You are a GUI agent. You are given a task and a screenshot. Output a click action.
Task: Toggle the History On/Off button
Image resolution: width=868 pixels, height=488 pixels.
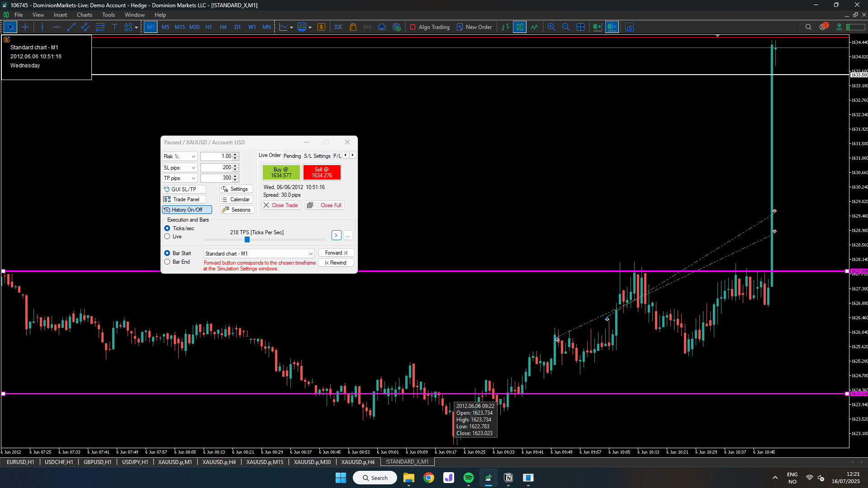pos(187,210)
